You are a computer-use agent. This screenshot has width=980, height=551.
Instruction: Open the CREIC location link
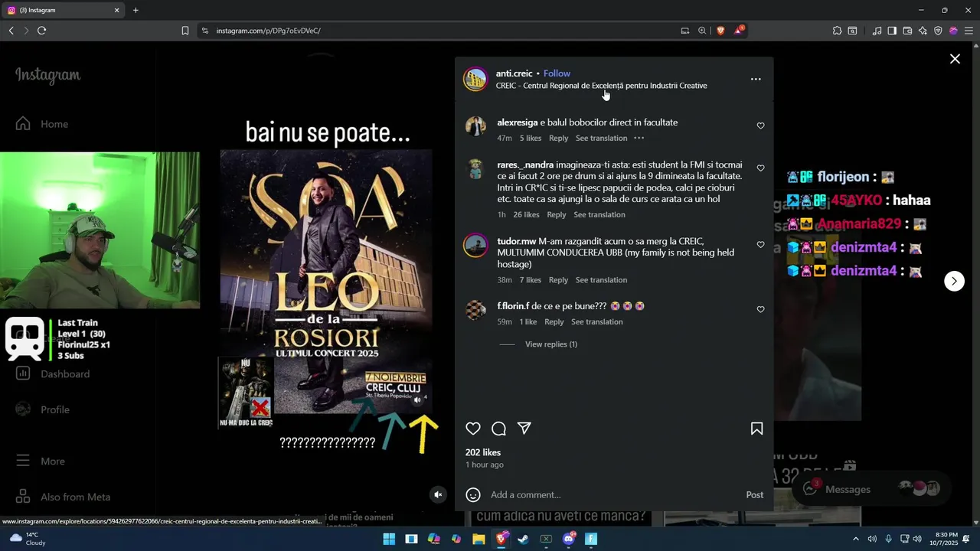tap(601, 86)
